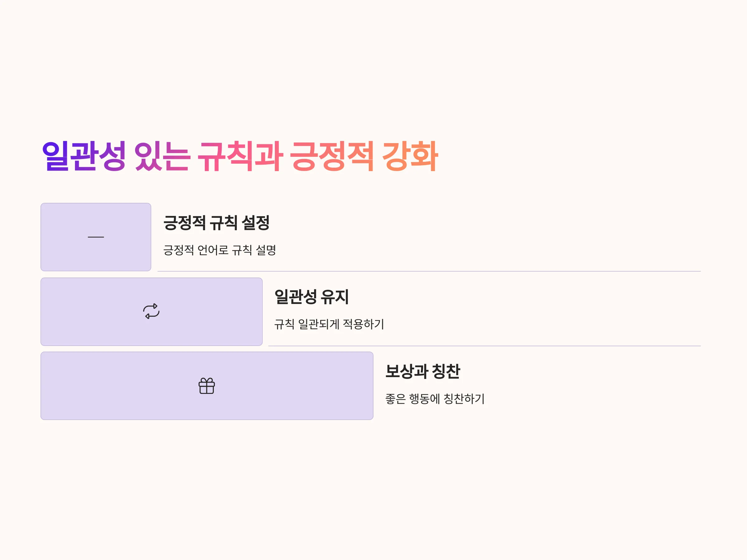Click the divider line under 규칙 일관되게 적용하기
The height and width of the screenshot is (560, 747).
coord(485,346)
